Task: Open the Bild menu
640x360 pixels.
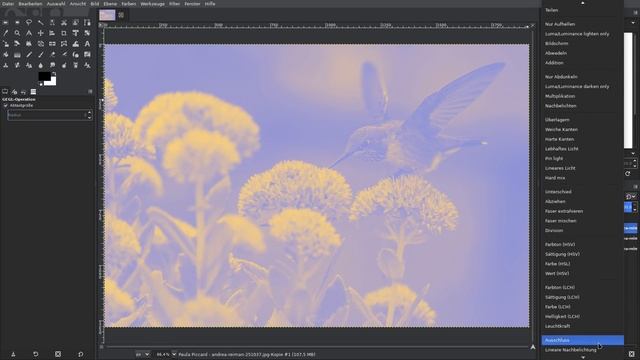Action: pyautogui.click(x=95, y=4)
